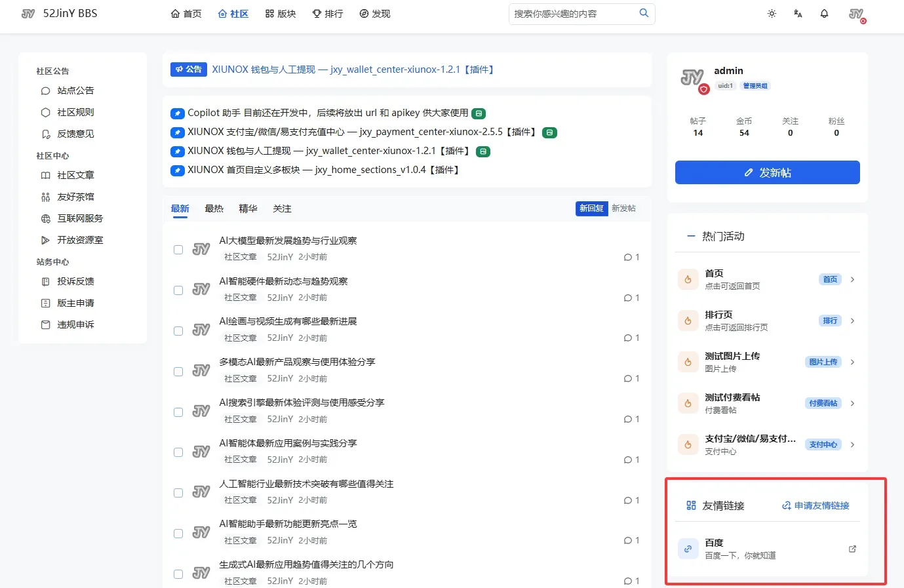Screen dimensions: 904x588
Task: Click the 图片上传 tag badge
Action: [823, 362]
